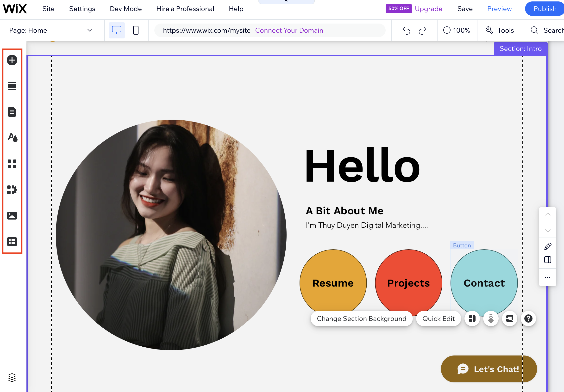564x392 pixels.
Task: Open the Add Apps grid icon
Action: (12, 164)
